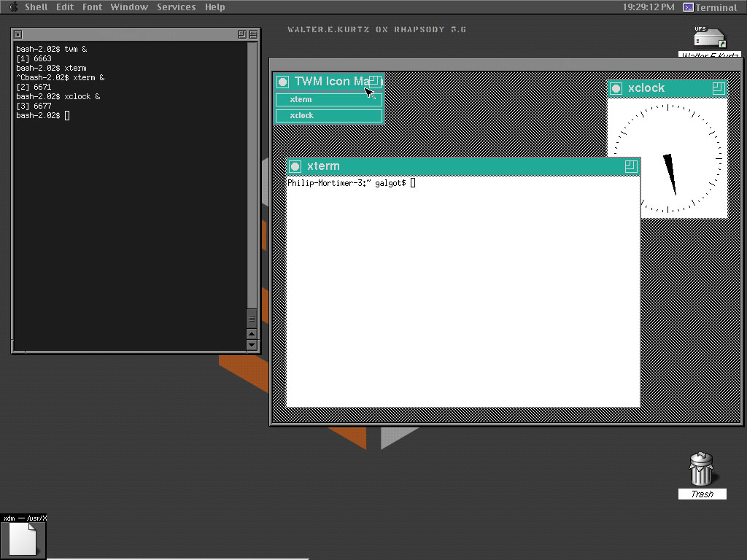Image resolution: width=747 pixels, height=560 pixels.
Task: Click inside the xterm text area
Action: pos(462,292)
